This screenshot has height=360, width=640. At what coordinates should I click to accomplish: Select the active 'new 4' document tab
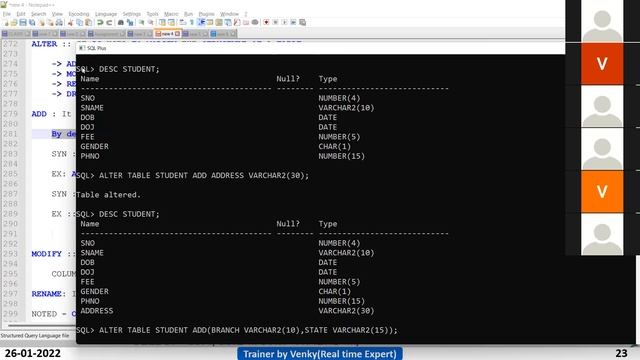click(x=167, y=33)
